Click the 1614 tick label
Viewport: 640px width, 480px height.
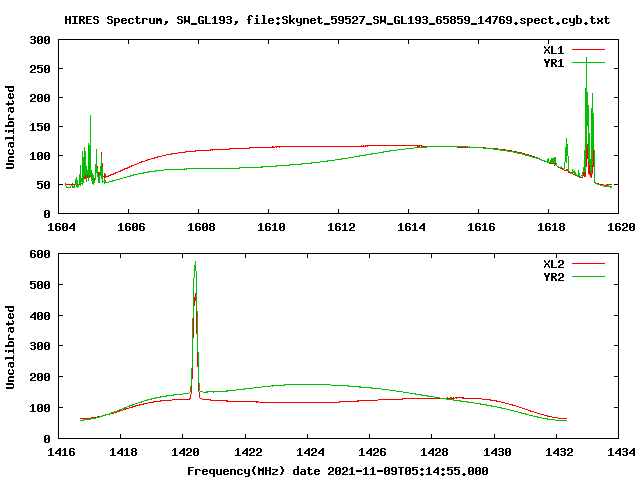[x=411, y=227]
